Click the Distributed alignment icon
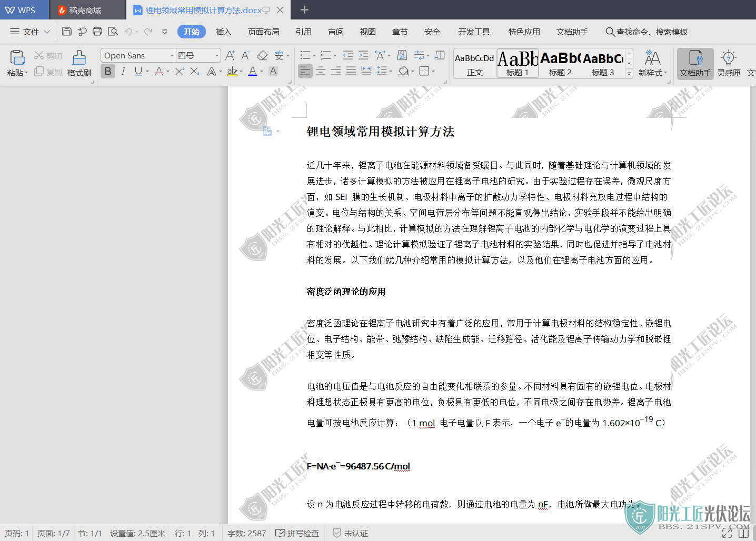Screen dimensions: 756x541 pyautogui.click(x=366, y=71)
